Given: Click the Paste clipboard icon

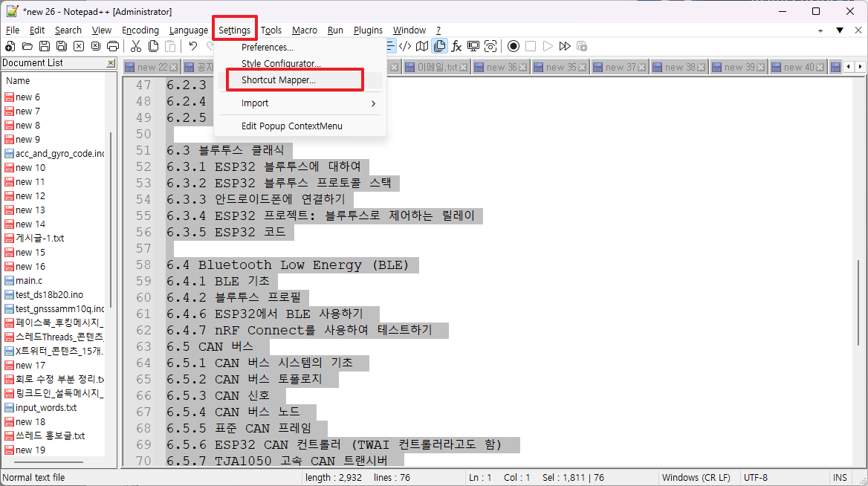Looking at the screenshot, I should pos(170,47).
